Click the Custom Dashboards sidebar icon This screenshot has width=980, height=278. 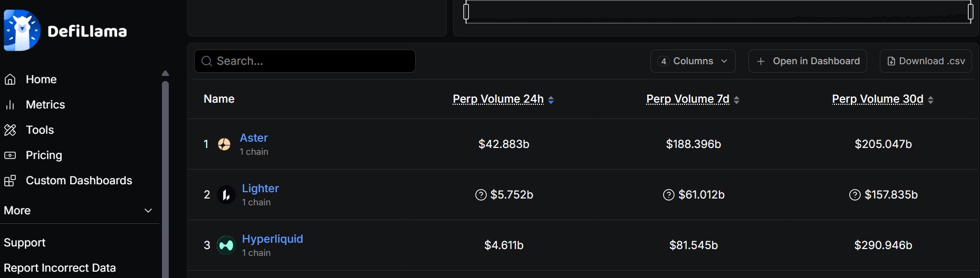pos(10,181)
